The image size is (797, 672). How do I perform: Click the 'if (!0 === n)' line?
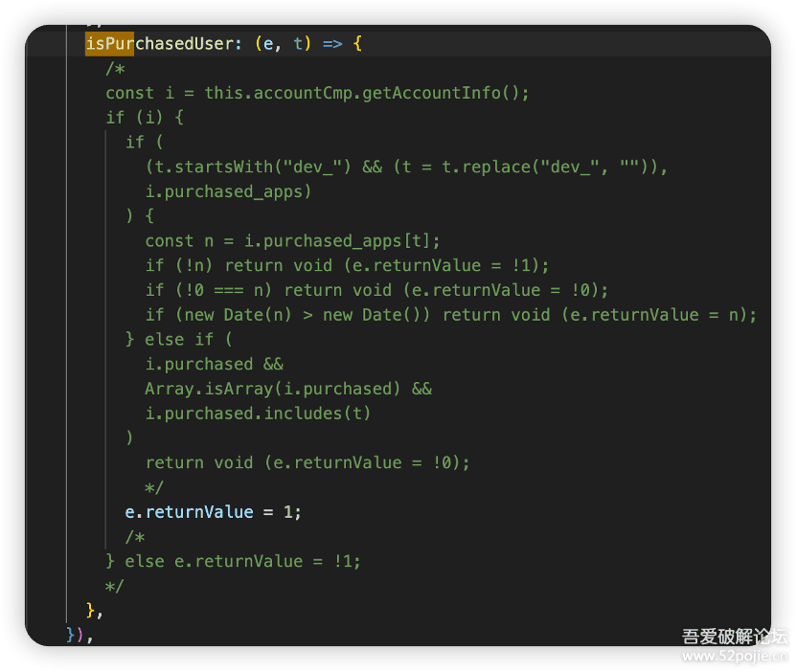pyautogui.click(x=376, y=290)
